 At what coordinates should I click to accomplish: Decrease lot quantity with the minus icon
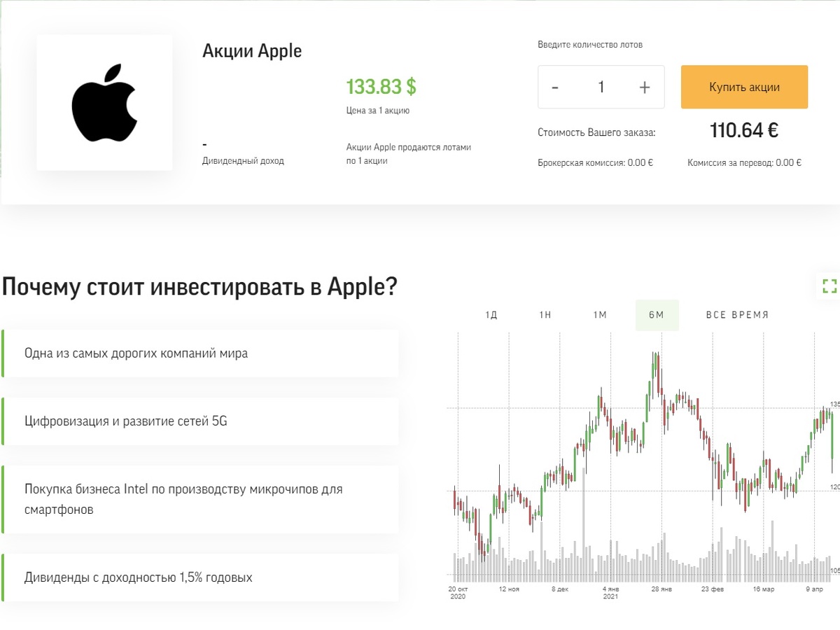click(x=555, y=87)
